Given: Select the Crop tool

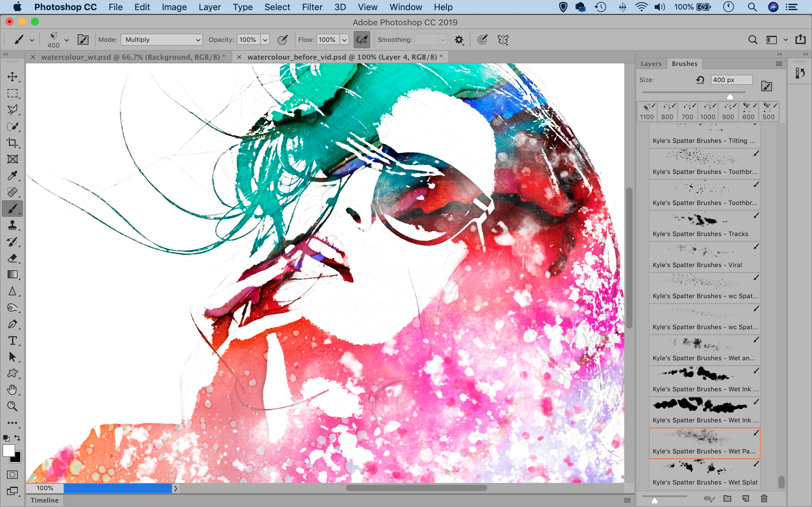Looking at the screenshot, I should tap(12, 143).
